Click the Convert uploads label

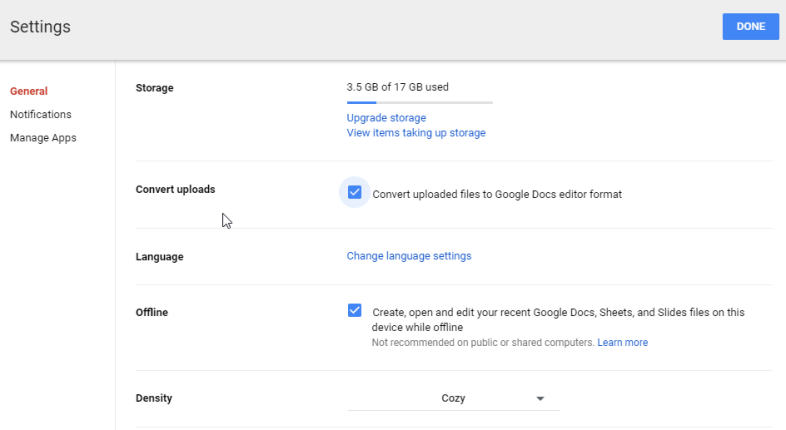point(175,189)
